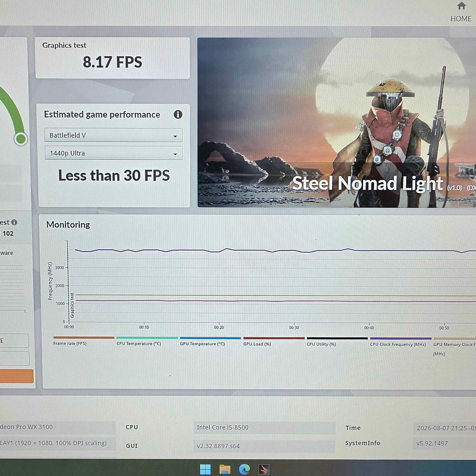Open the Windows Start menu
476x476 pixels.
205,469
